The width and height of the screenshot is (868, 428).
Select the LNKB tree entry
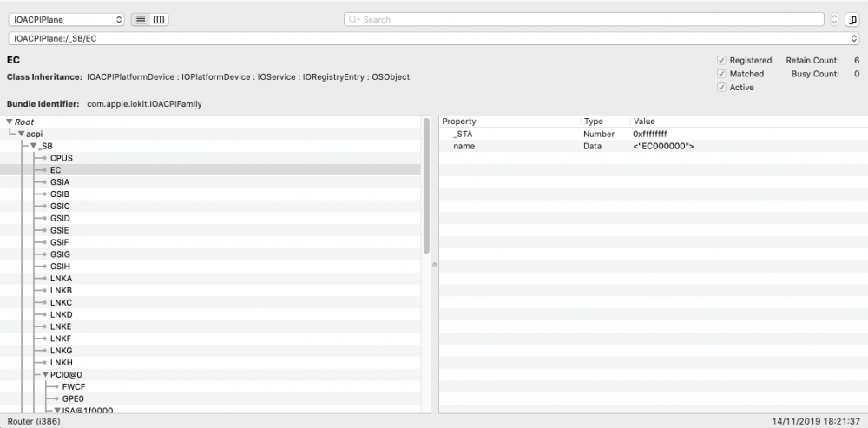click(x=61, y=291)
